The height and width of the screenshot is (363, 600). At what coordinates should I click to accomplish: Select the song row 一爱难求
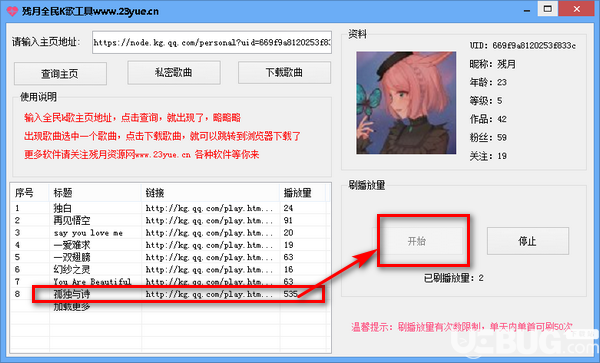tap(170, 245)
